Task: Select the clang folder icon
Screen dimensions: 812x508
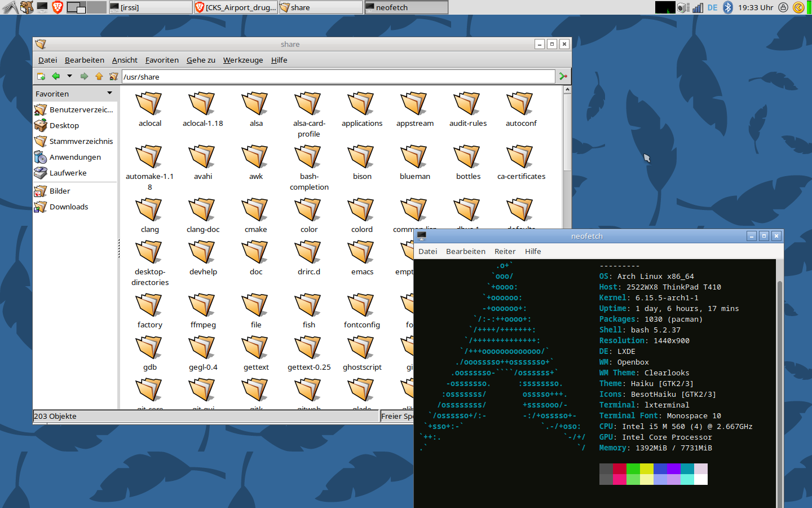Action: (149, 210)
